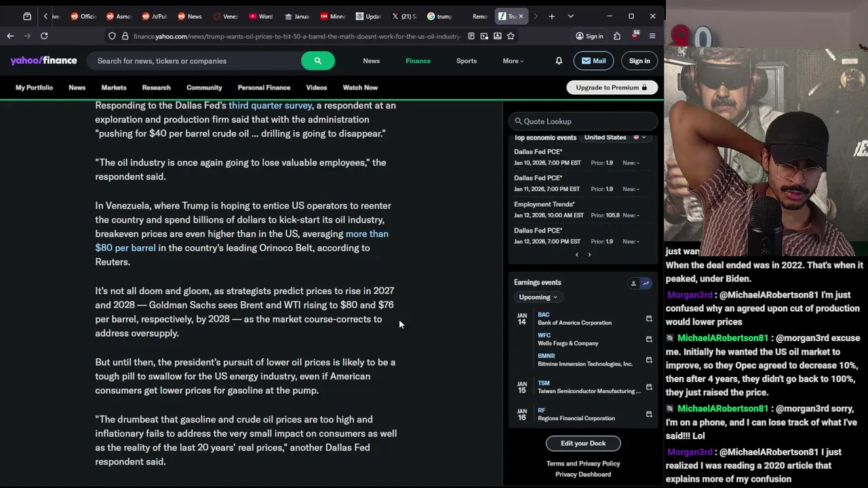Bookmark this page with star icon

click(511, 36)
